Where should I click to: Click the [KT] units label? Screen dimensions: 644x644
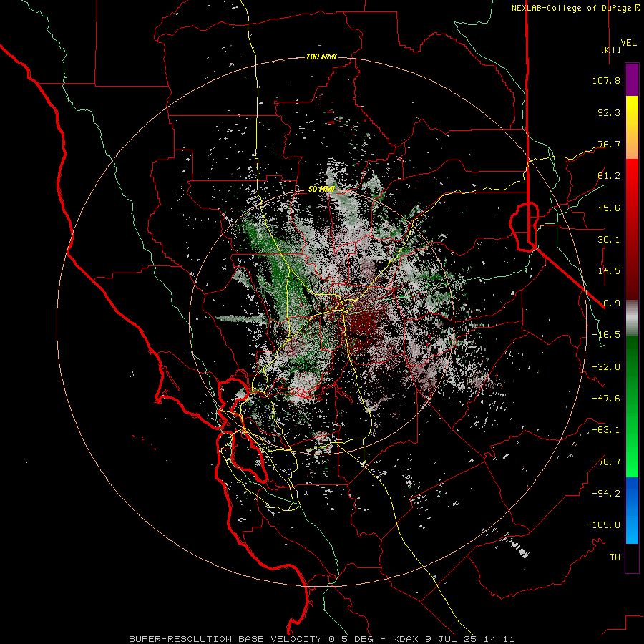click(610, 49)
